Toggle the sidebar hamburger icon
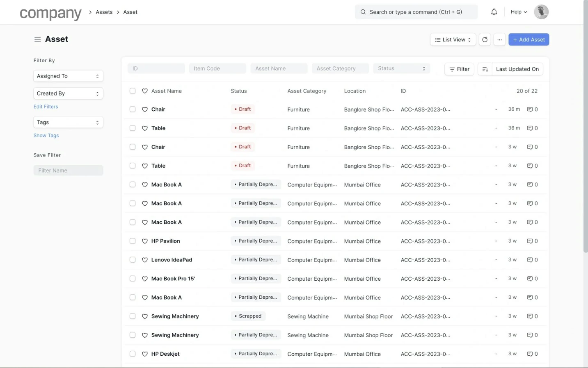The width and height of the screenshot is (588, 368). click(37, 39)
